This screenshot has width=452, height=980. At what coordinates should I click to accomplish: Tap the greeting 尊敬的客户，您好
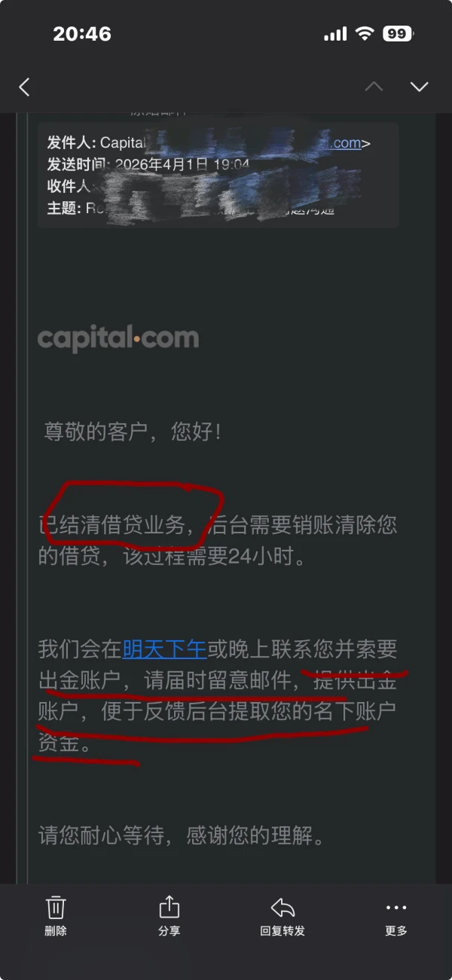[133, 432]
